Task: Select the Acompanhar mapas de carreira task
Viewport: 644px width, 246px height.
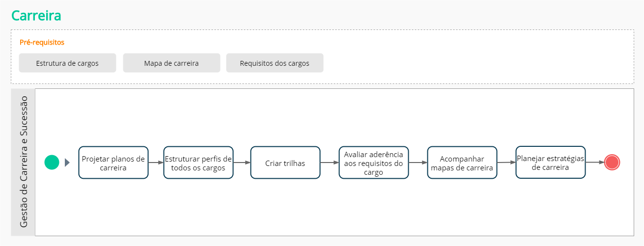Action: [462, 163]
